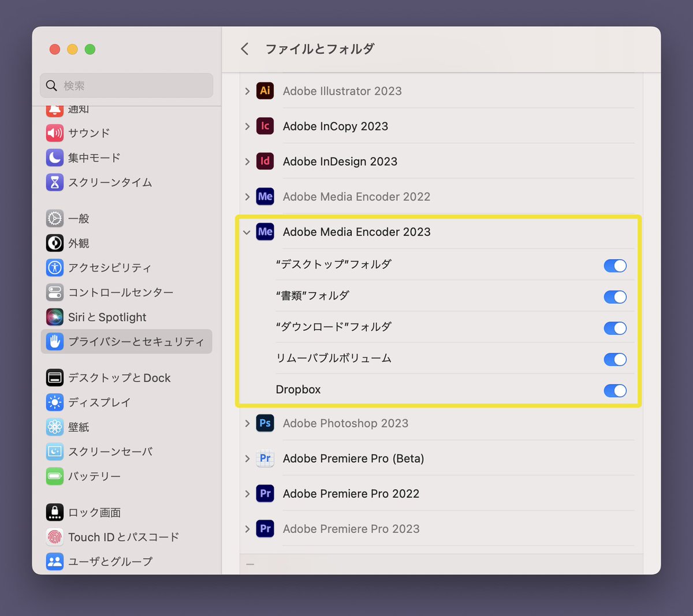Click the Dropbox row label
Image resolution: width=693 pixels, height=616 pixels.
pyautogui.click(x=298, y=390)
